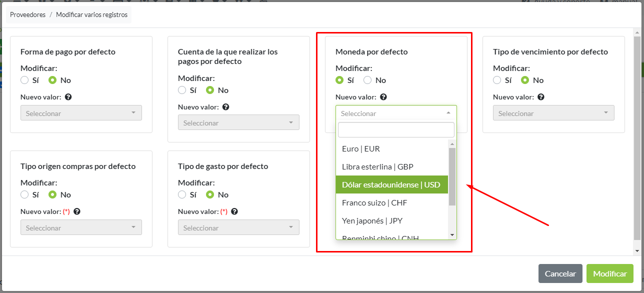Screen dimensions: 644x293
Task: Click the currency list scrollbar down arrow
Action: [x=452, y=234]
